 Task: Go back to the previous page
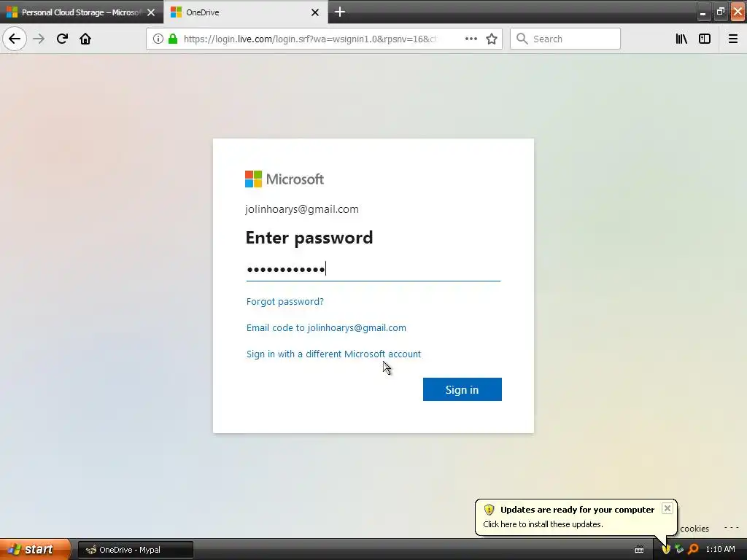tap(15, 39)
